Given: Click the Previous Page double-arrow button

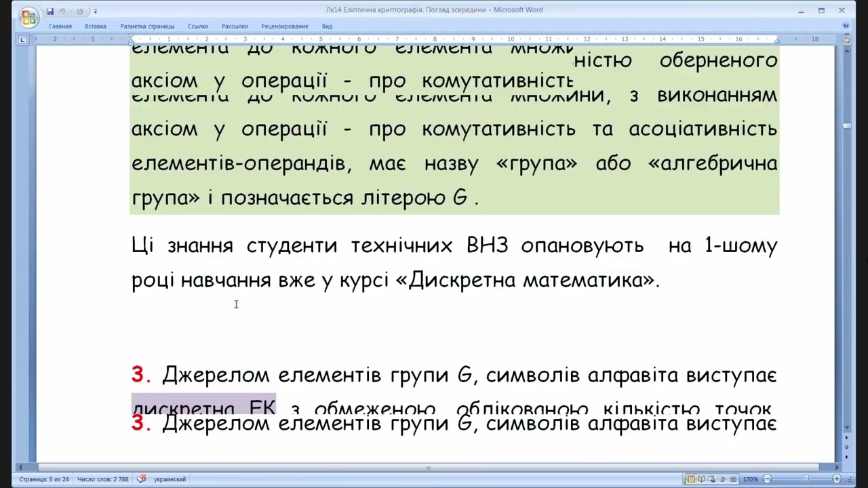Looking at the screenshot, I should (x=847, y=439).
